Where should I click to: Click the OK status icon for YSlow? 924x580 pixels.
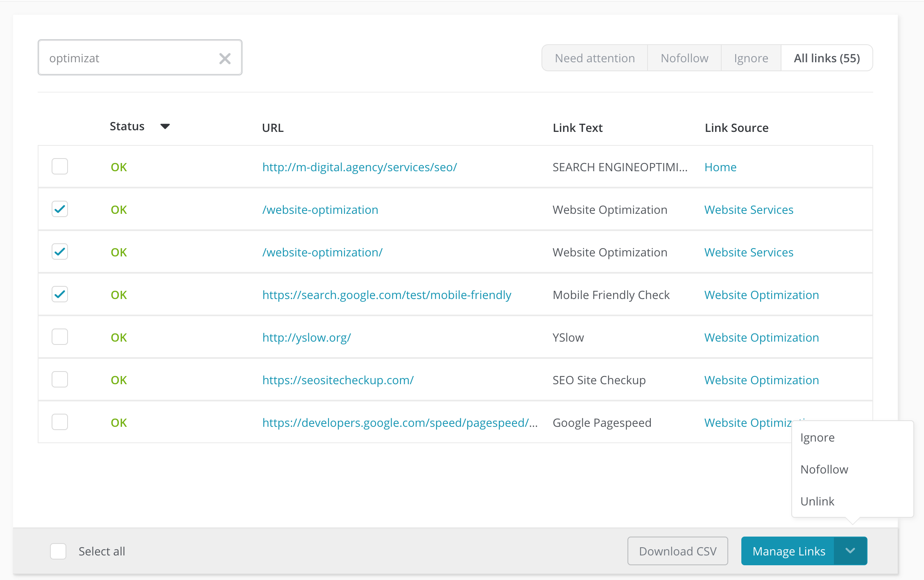click(119, 337)
